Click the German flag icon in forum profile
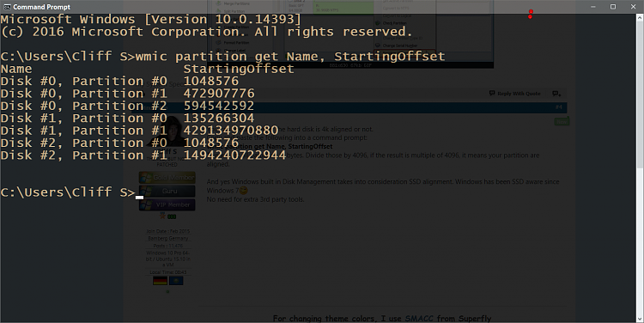Image resolution: width=644 pixels, height=323 pixels. pos(160,281)
